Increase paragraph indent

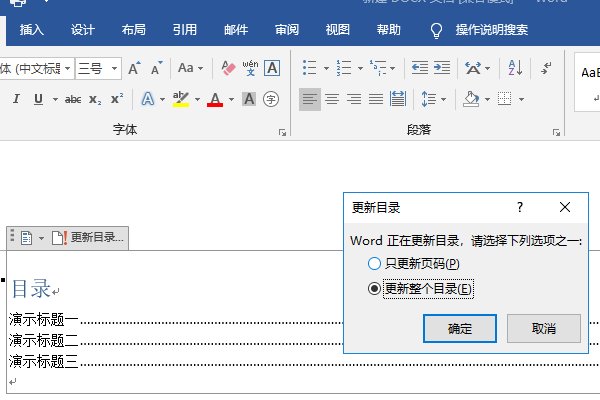[442, 68]
